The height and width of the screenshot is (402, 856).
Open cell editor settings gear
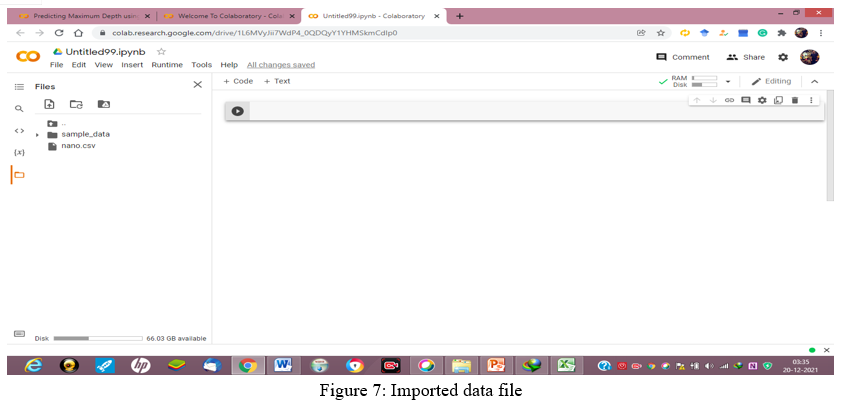pos(762,100)
